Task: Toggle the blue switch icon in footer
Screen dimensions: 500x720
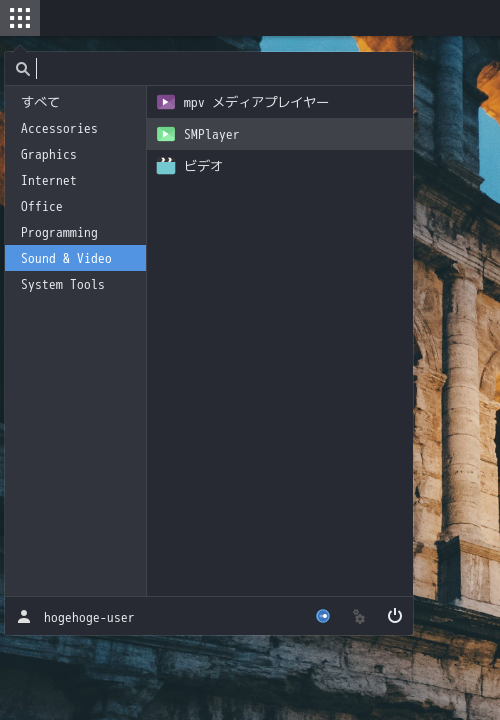Action: (x=323, y=616)
